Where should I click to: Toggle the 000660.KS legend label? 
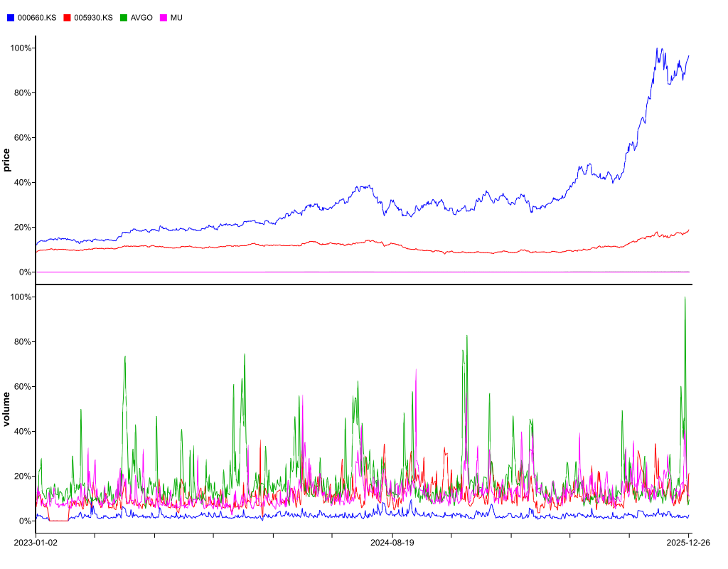click(36, 17)
